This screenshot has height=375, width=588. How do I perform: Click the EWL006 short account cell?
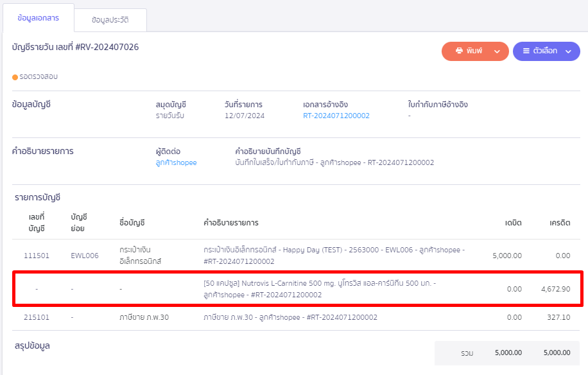[84, 256]
